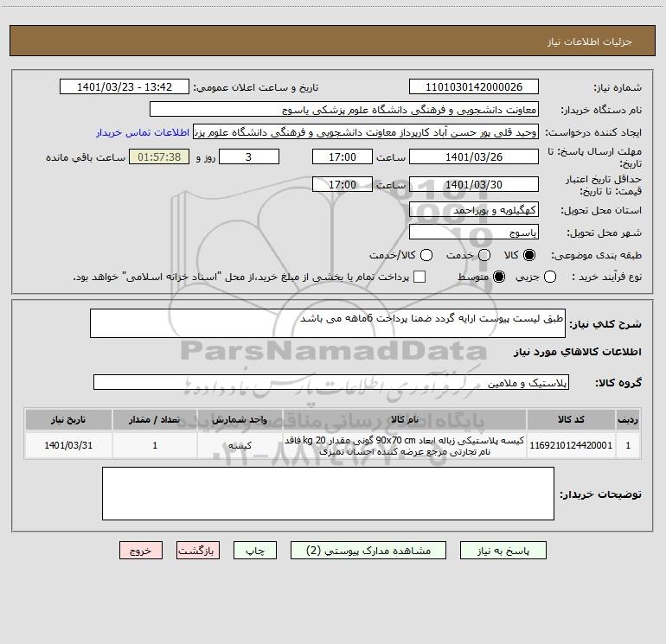Click the goods group field پلاستیک و ملامین
Screen dimensions: 666x644
point(331,382)
